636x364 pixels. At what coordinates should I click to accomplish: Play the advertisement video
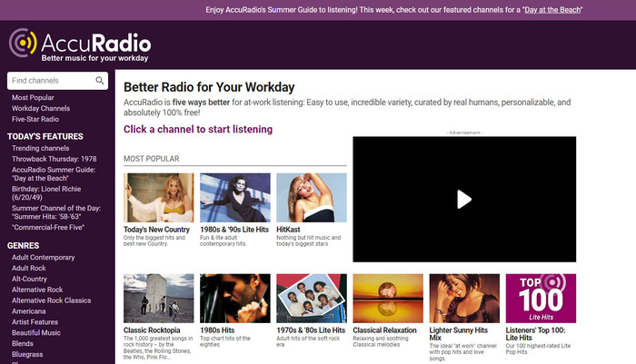click(x=463, y=199)
